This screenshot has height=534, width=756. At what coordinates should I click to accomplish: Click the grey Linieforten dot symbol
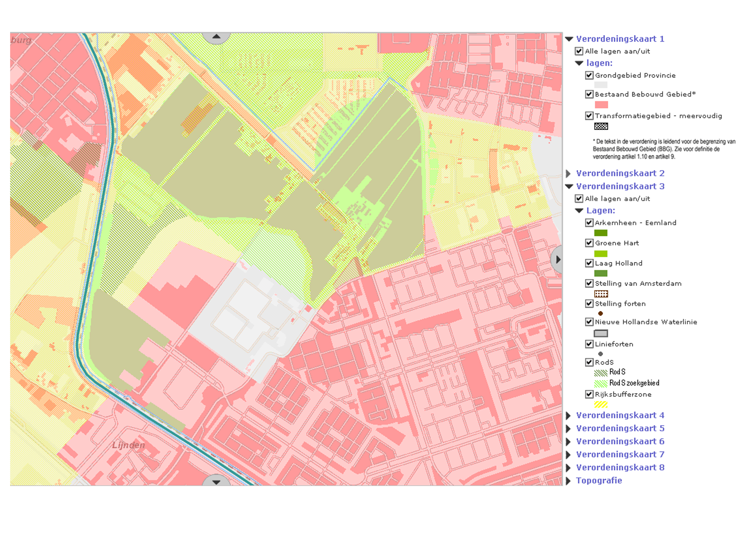click(x=601, y=354)
